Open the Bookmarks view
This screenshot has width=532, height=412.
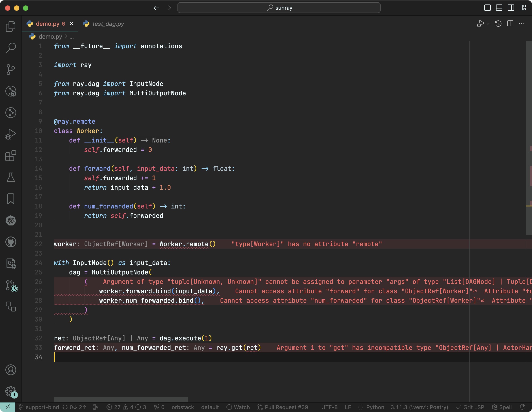click(x=11, y=199)
